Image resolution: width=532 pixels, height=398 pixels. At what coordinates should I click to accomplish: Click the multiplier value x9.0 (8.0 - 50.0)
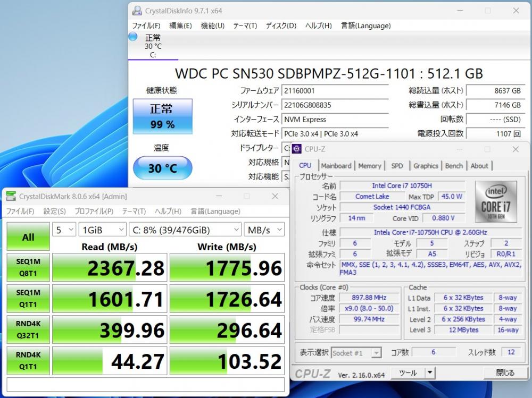(x=369, y=309)
